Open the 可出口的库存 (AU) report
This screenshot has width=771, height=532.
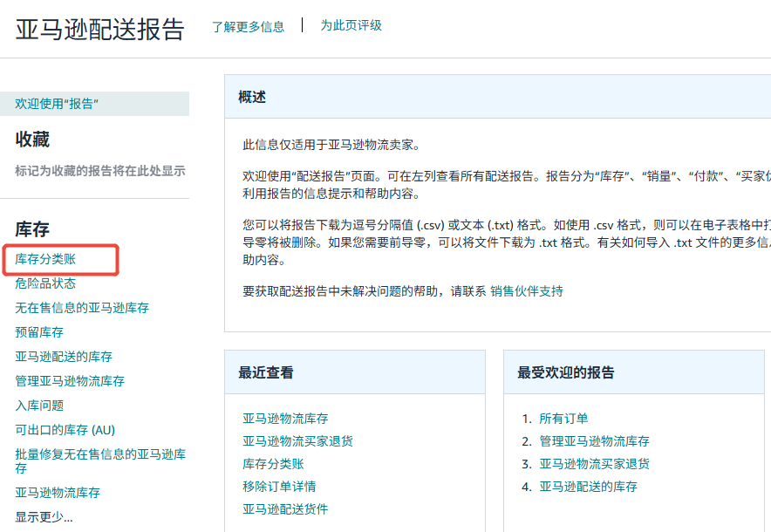coord(65,430)
